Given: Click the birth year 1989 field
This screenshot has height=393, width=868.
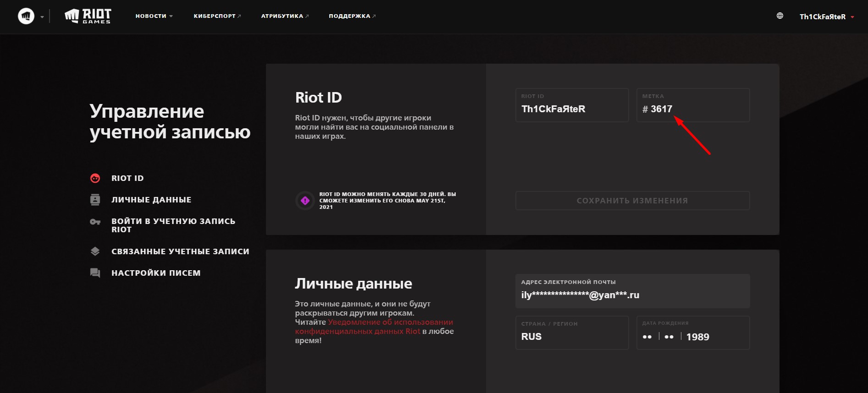Looking at the screenshot, I should [x=697, y=337].
